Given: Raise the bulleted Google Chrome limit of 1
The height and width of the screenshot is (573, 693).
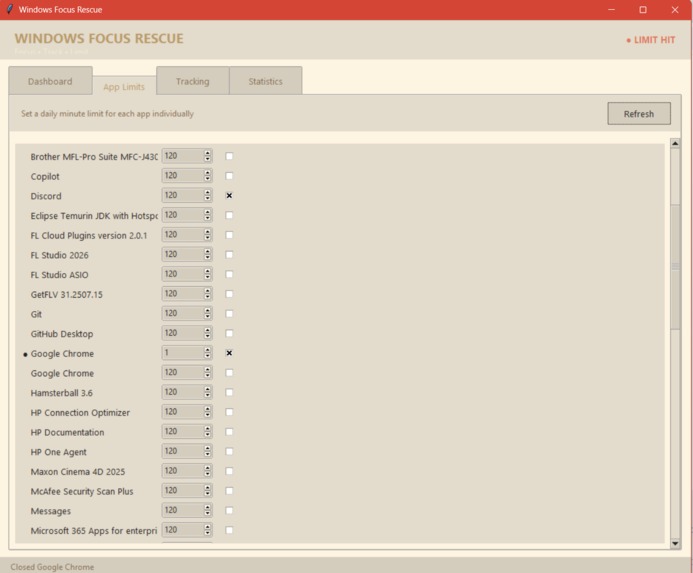Looking at the screenshot, I should click(x=207, y=350).
